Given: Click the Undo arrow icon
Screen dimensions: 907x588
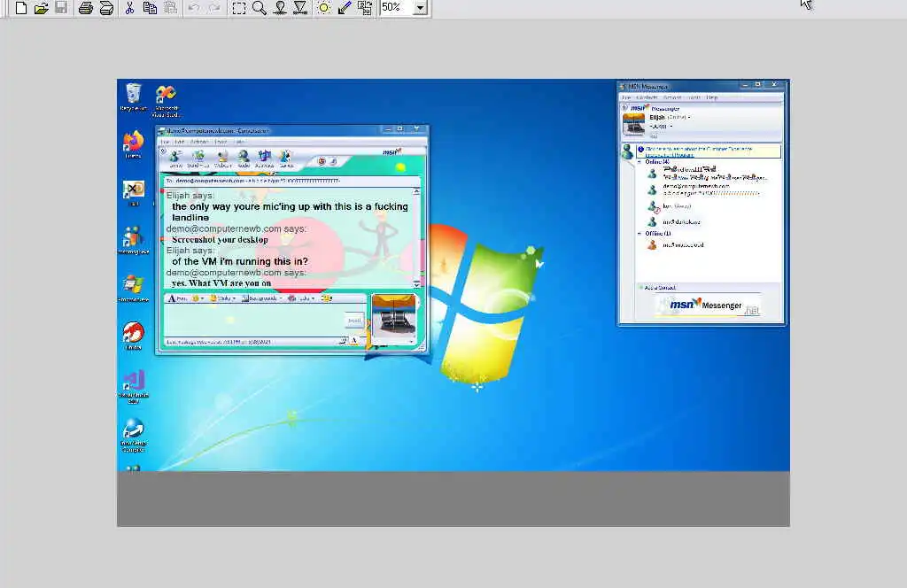Looking at the screenshot, I should click(194, 7).
